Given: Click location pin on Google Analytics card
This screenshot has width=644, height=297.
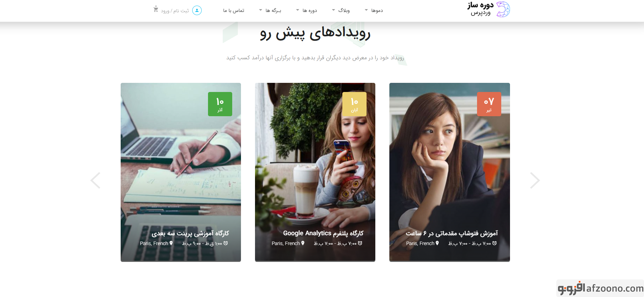Looking at the screenshot, I should 303,243.
